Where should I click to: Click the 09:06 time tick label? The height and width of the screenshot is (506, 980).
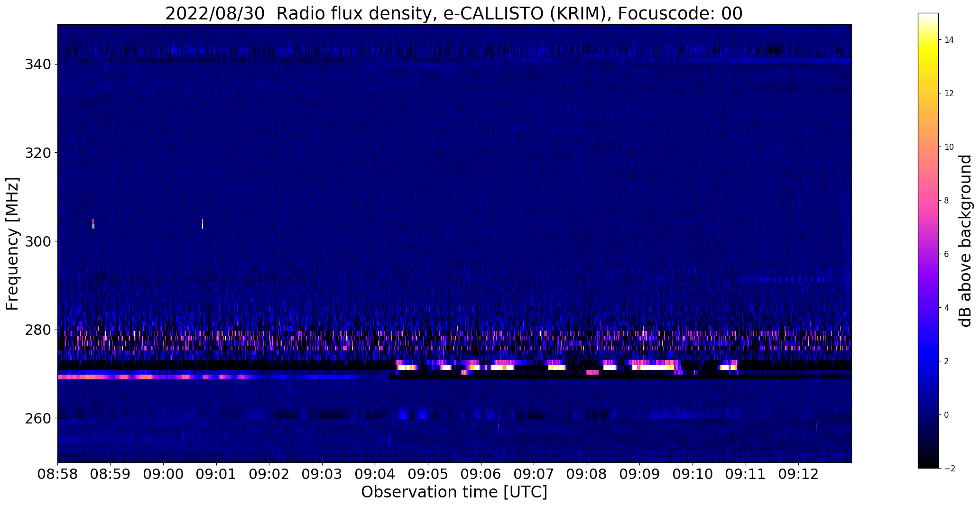(x=481, y=474)
